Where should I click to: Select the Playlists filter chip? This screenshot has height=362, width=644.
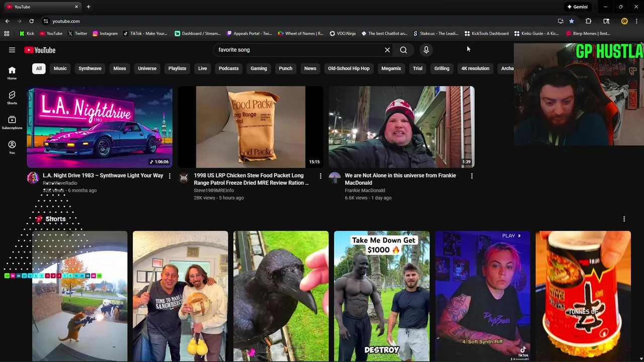(177, 68)
